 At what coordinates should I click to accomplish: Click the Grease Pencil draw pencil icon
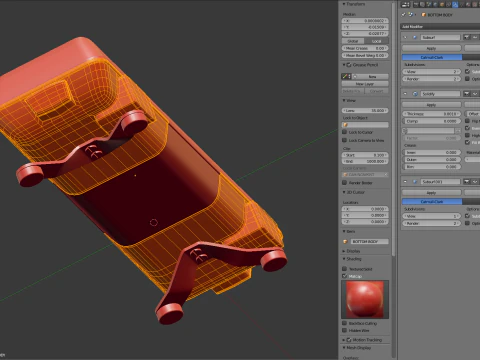click(345, 76)
